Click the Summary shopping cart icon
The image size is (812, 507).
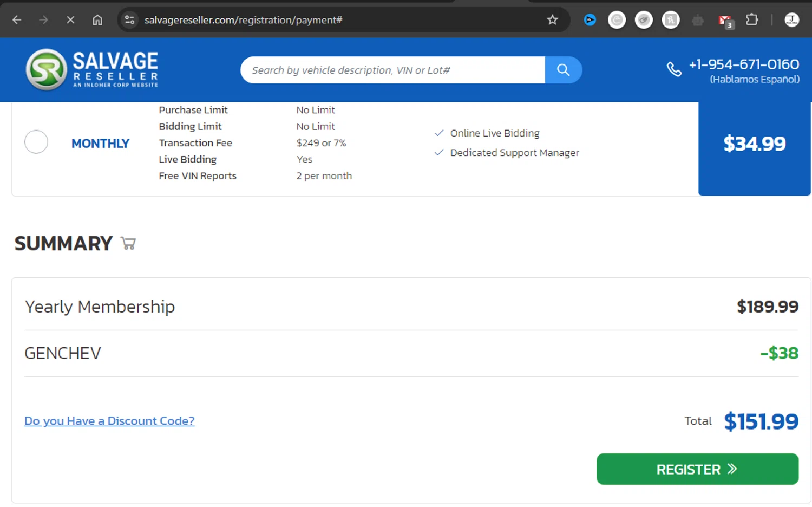pyautogui.click(x=128, y=243)
